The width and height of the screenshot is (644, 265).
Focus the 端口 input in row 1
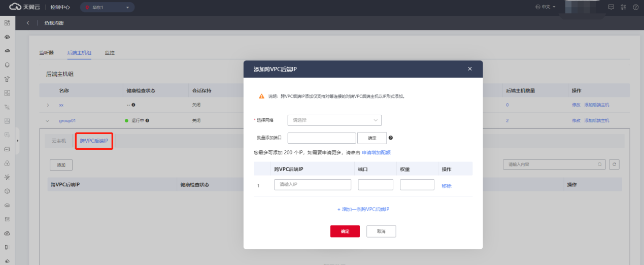pyautogui.click(x=376, y=185)
